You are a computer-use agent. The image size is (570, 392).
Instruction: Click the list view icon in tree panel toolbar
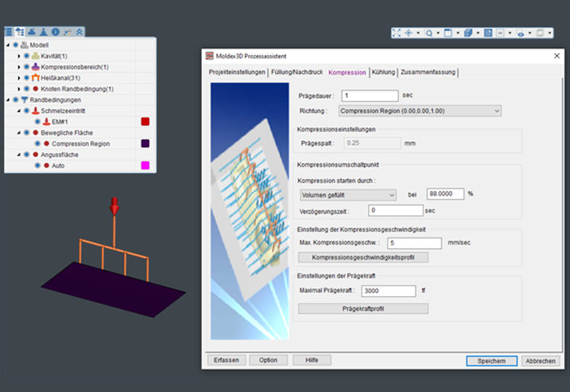(x=8, y=32)
